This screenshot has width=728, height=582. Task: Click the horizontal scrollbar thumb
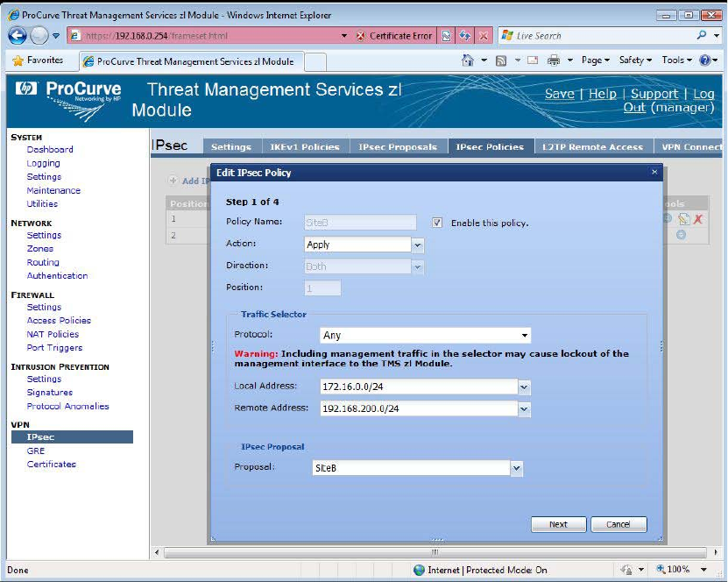(435, 552)
